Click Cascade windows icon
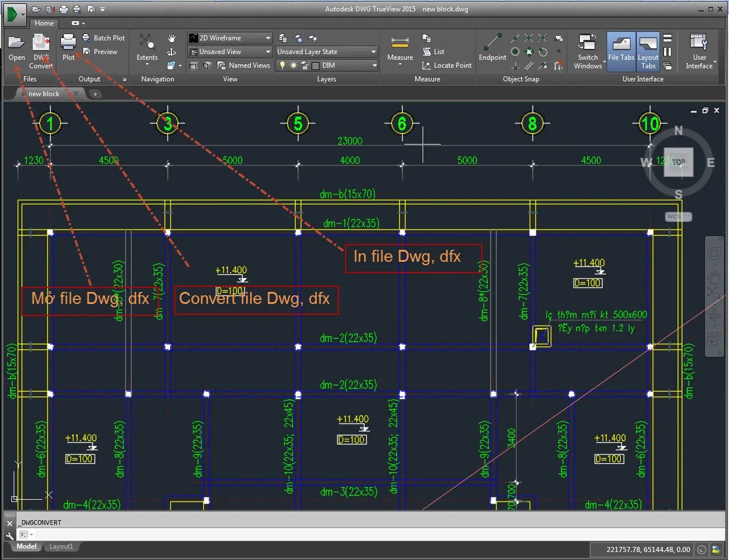The width and height of the screenshot is (729, 560). pos(667,65)
